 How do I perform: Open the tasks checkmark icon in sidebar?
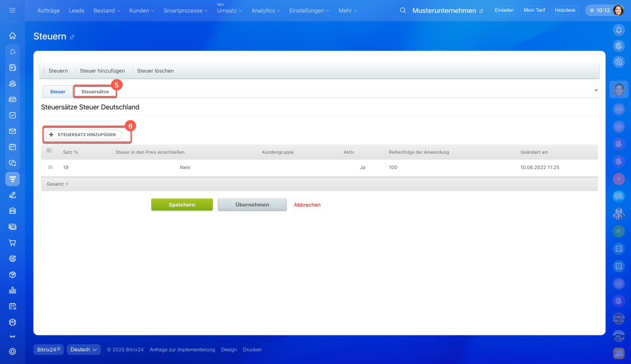(12, 115)
